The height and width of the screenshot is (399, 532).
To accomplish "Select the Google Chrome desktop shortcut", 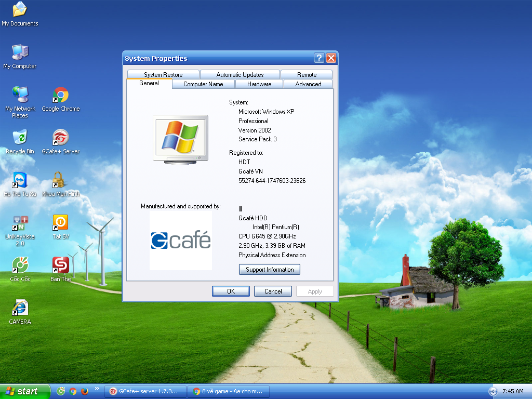I will pos(61,99).
